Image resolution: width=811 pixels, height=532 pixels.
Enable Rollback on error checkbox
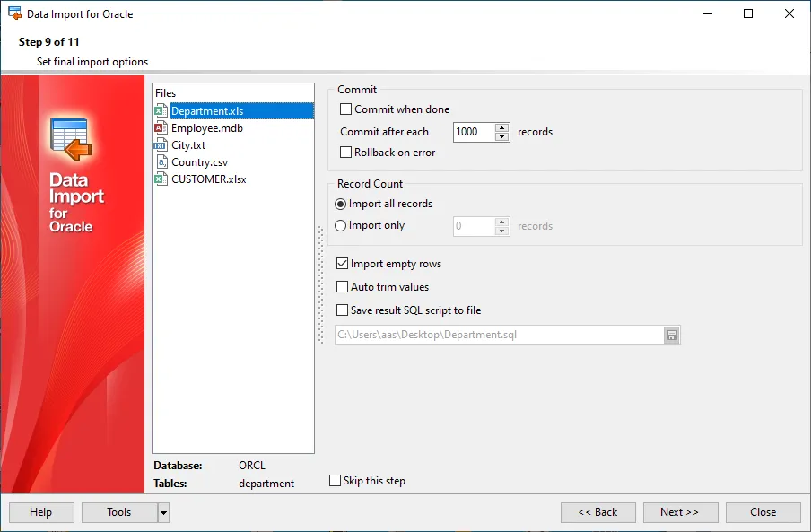pos(345,152)
